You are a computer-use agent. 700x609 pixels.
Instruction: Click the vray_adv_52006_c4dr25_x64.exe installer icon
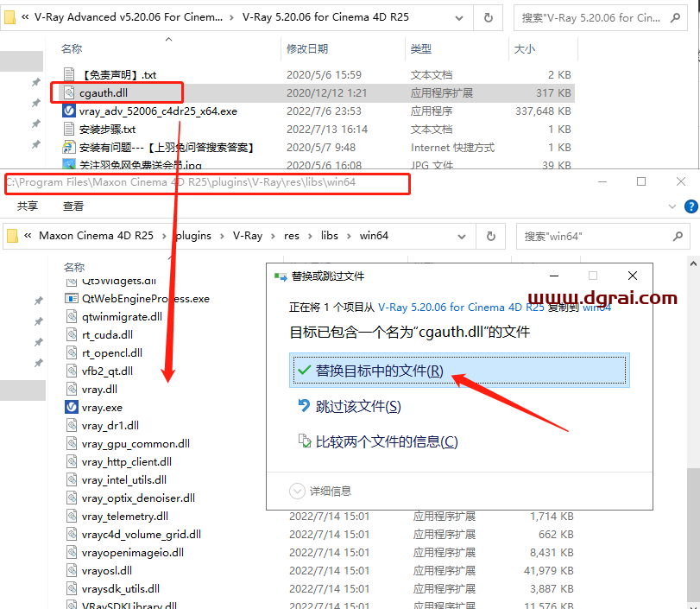point(69,111)
